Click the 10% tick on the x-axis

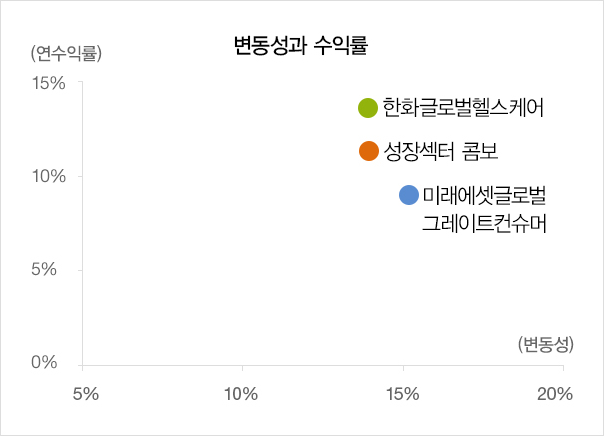click(x=243, y=394)
